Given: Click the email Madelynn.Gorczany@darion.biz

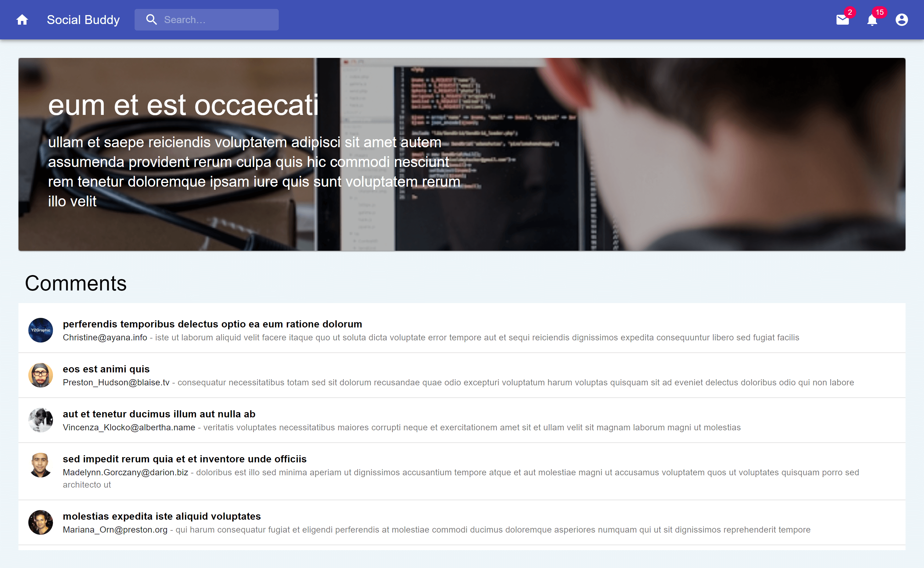Looking at the screenshot, I should point(125,472).
